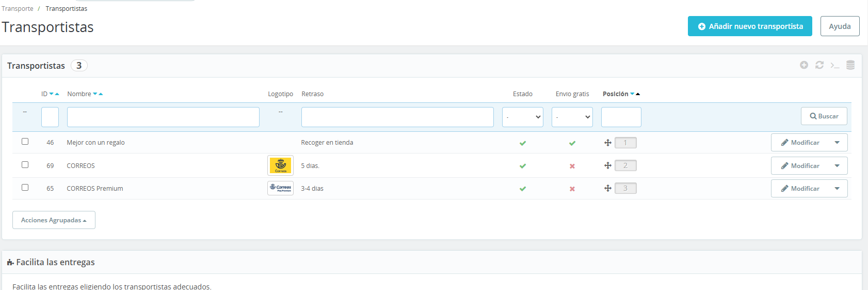
Task: Click the drag handle for CORREOS Premium position
Action: click(608, 189)
